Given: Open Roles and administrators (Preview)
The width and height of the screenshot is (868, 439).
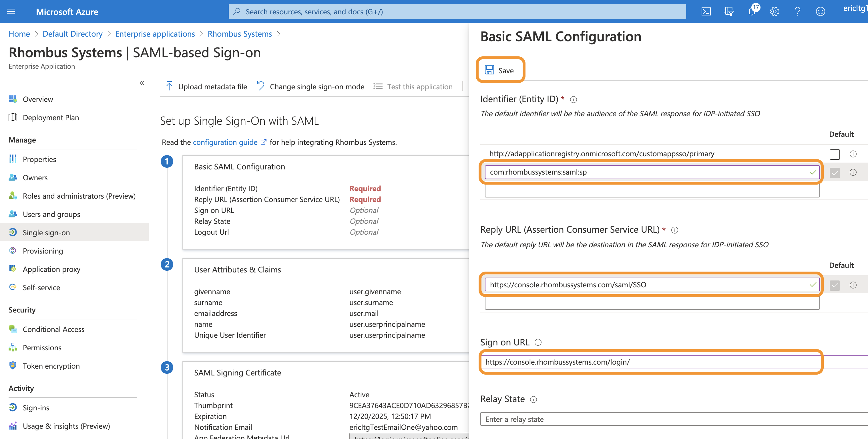Looking at the screenshot, I should pos(79,196).
